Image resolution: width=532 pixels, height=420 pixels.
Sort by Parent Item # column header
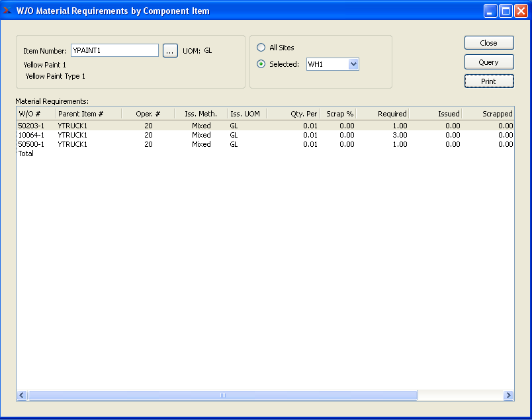pyautogui.click(x=88, y=114)
